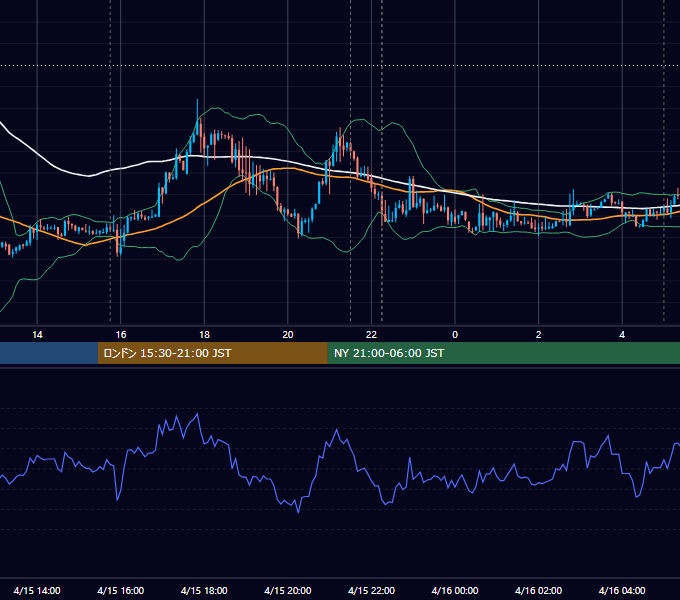Select the 18 hour label on price chart axis
Viewport: 680px width, 600px height.
(x=204, y=335)
